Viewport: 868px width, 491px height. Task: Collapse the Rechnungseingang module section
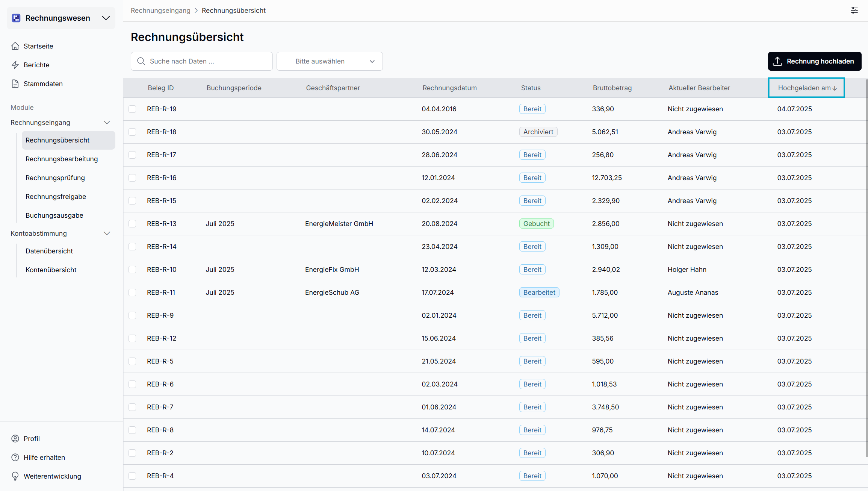107,123
